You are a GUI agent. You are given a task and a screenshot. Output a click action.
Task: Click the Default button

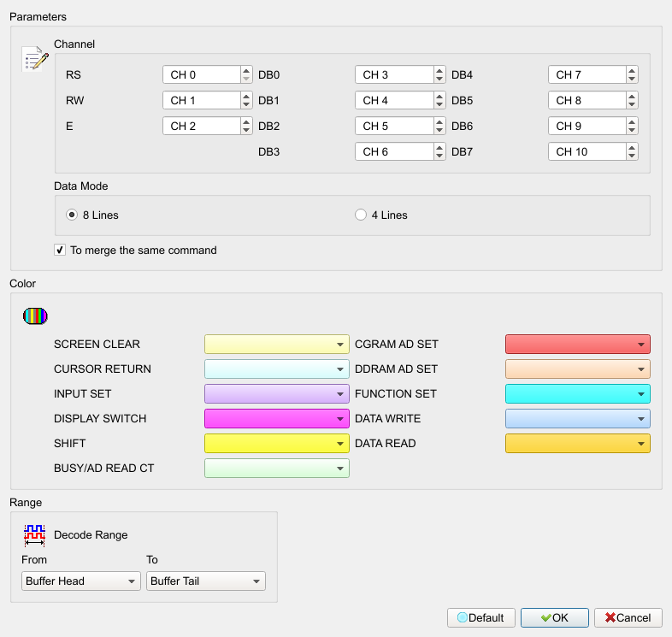click(x=480, y=617)
